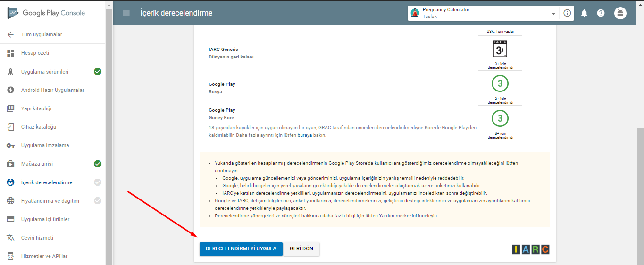Click the green 3 rating badge for Rusya
Image resolution: width=644 pixels, height=265 pixels.
coord(500,84)
